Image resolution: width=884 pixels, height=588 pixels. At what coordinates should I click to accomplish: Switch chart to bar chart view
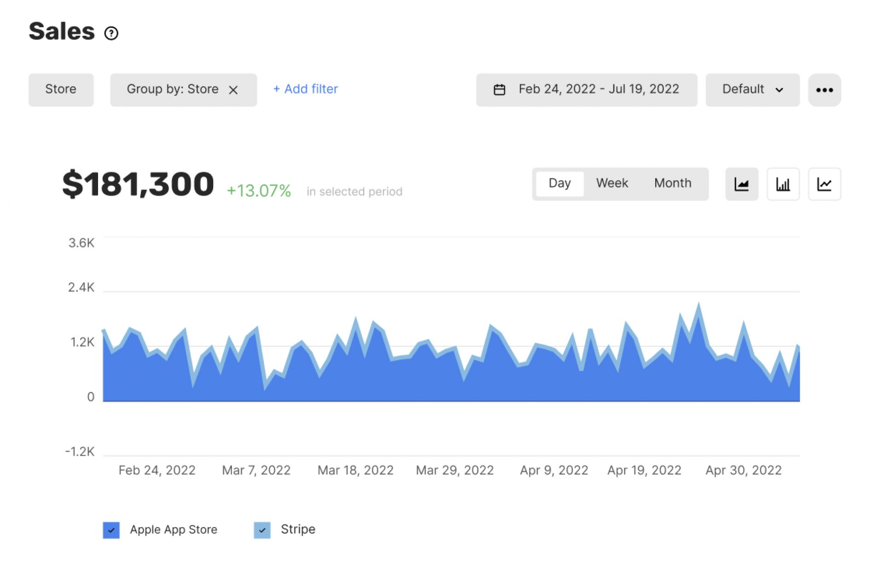pyautogui.click(x=783, y=184)
